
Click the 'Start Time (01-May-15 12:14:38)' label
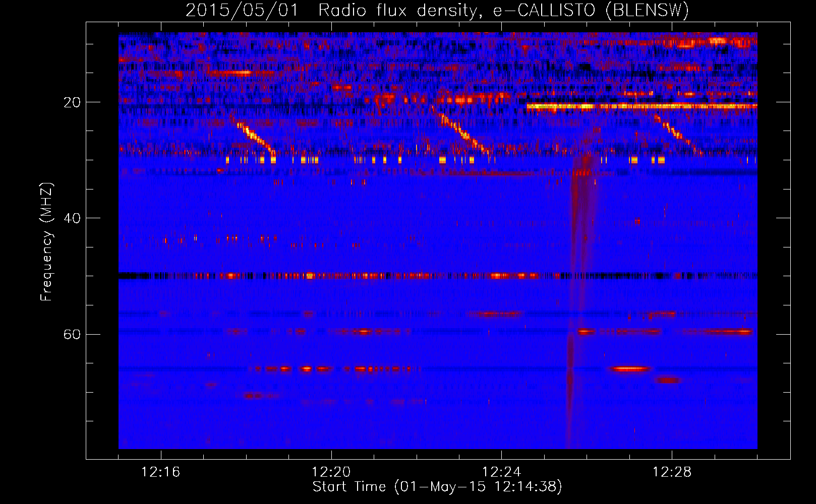[437, 487]
